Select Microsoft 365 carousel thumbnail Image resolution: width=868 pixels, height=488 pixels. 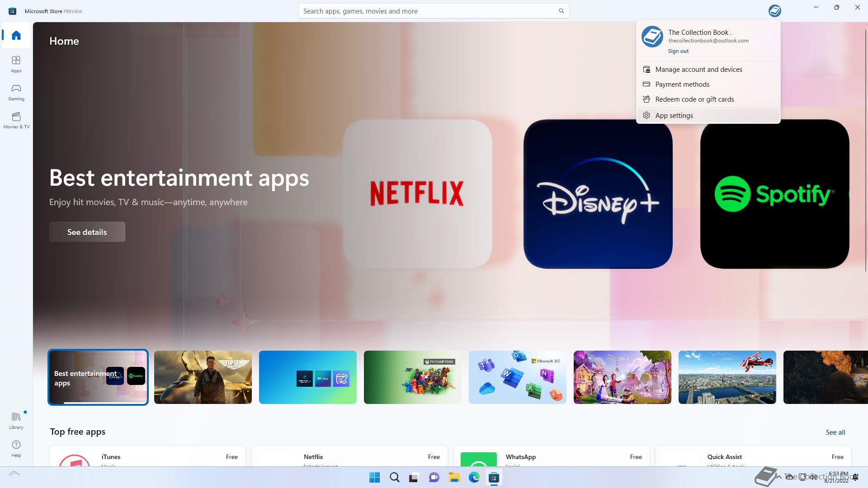coord(518,377)
